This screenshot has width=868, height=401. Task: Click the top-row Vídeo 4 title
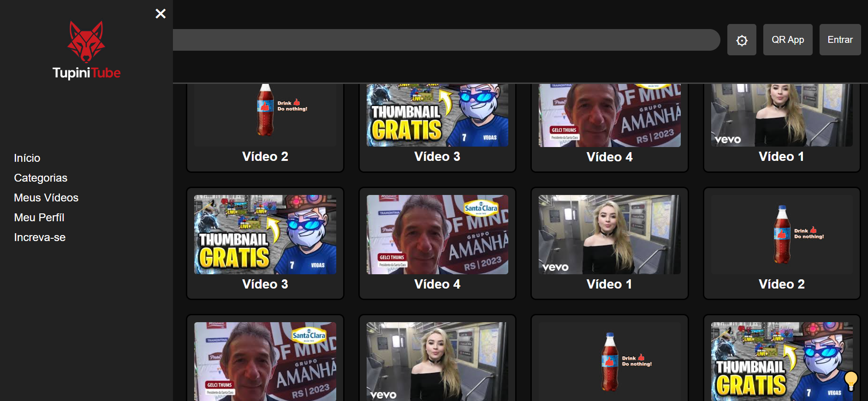click(609, 157)
